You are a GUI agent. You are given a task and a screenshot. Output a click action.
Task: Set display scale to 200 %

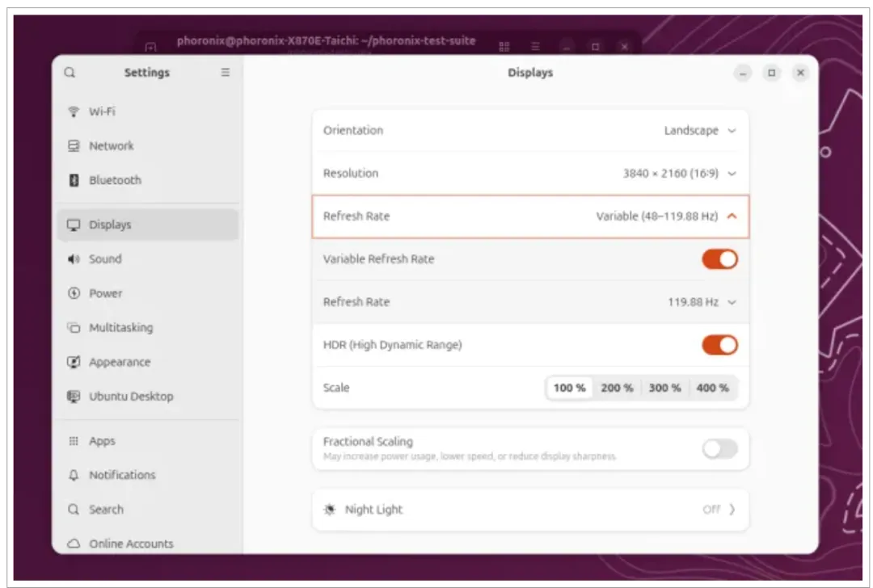click(617, 388)
